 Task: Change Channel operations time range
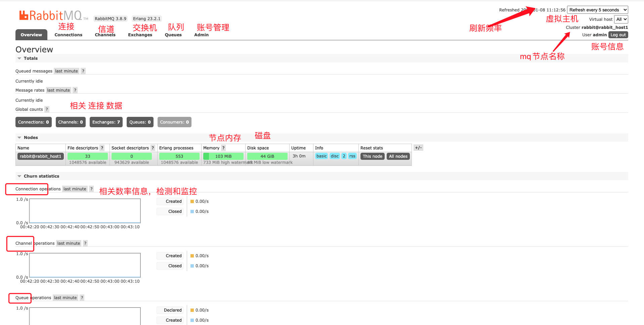click(69, 243)
